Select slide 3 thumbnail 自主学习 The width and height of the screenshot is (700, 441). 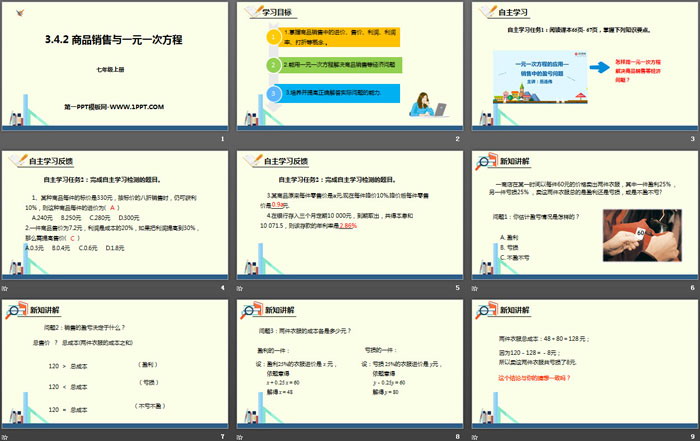585,66
